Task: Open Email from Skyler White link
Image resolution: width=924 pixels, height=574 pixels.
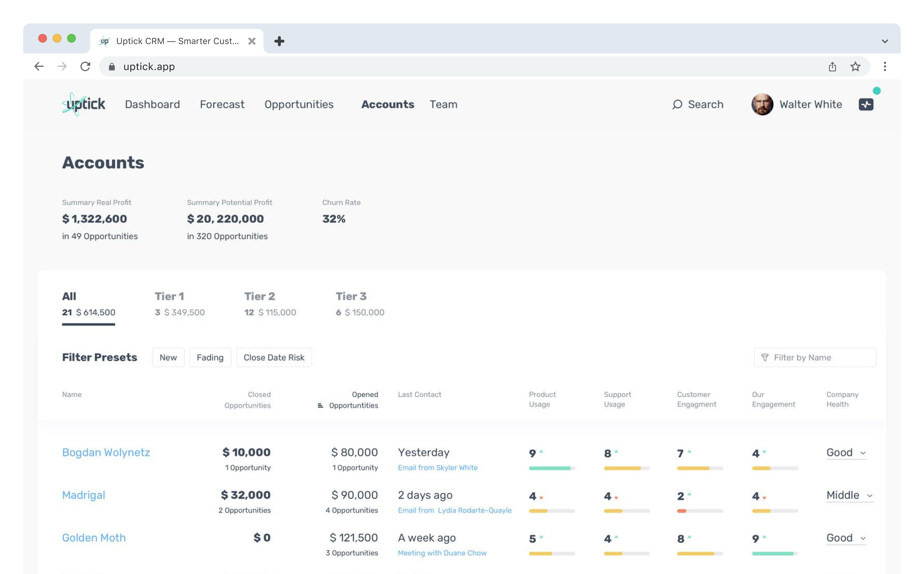Action: (437, 468)
